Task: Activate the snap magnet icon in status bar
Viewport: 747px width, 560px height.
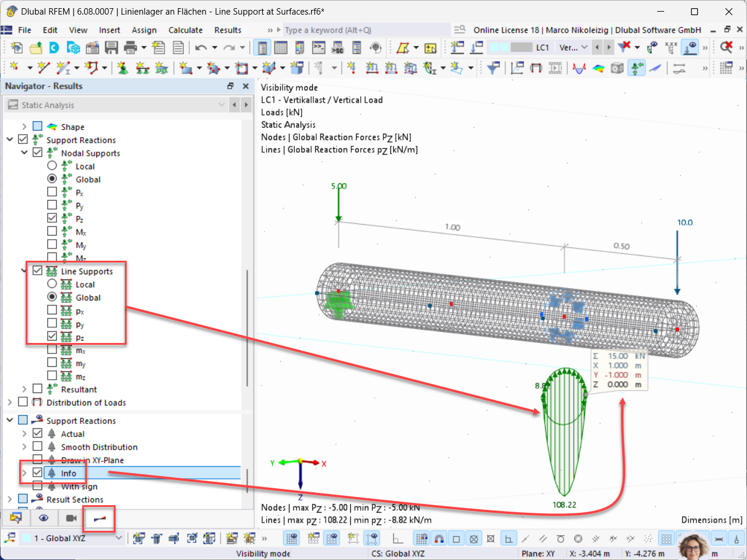Action: point(439,538)
